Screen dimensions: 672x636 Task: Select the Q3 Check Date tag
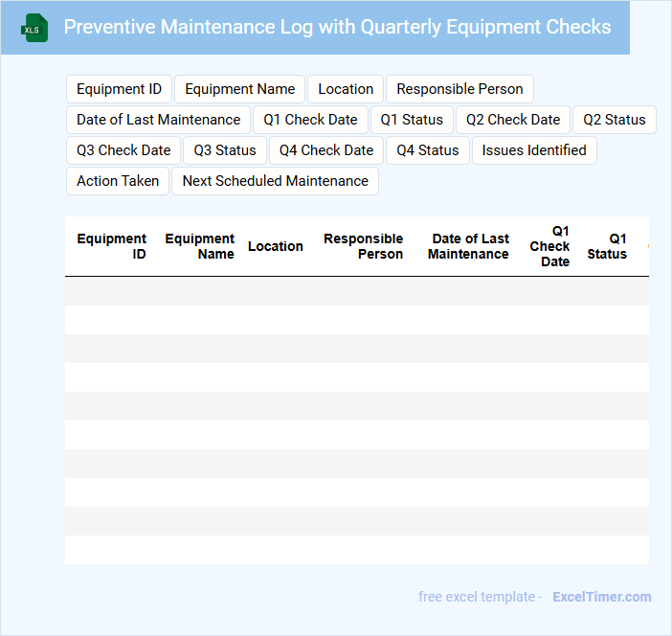tap(123, 150)
